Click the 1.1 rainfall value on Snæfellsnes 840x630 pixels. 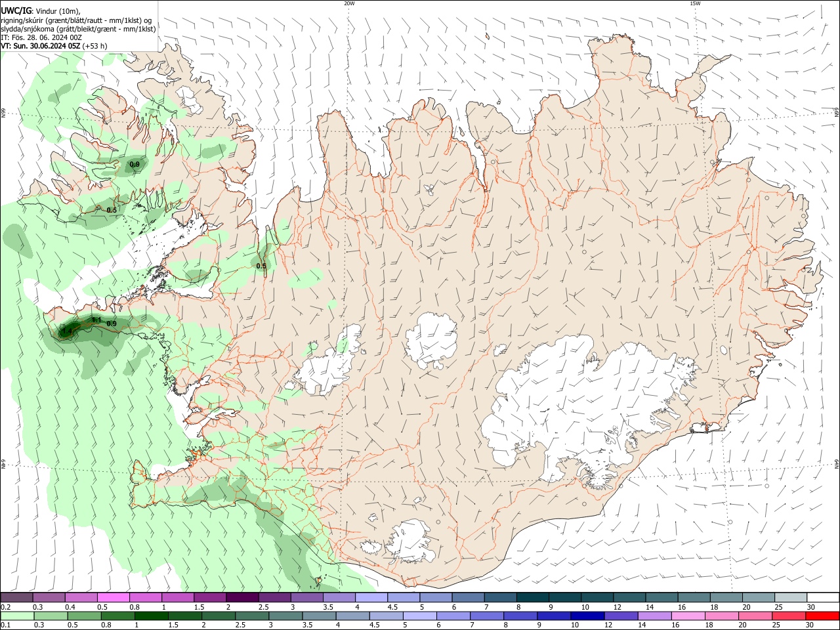[x=96, y=320]
